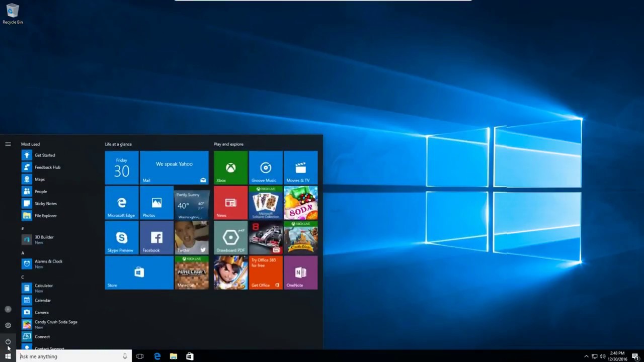Open the Store tile
Image resolution: width=644 pixels, height=362 pixels.
(139, 273)
